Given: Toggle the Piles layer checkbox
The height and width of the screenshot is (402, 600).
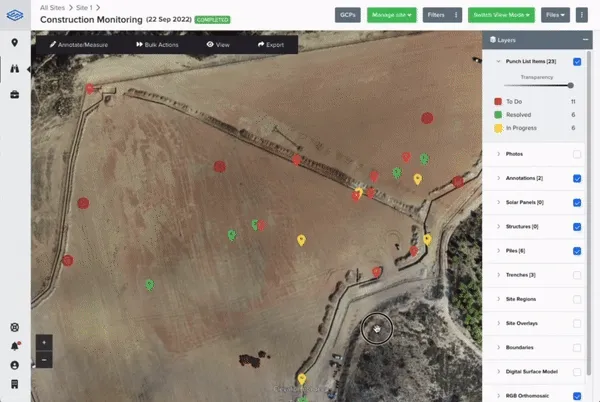Looking at the screenshot, I should point(577,251).
